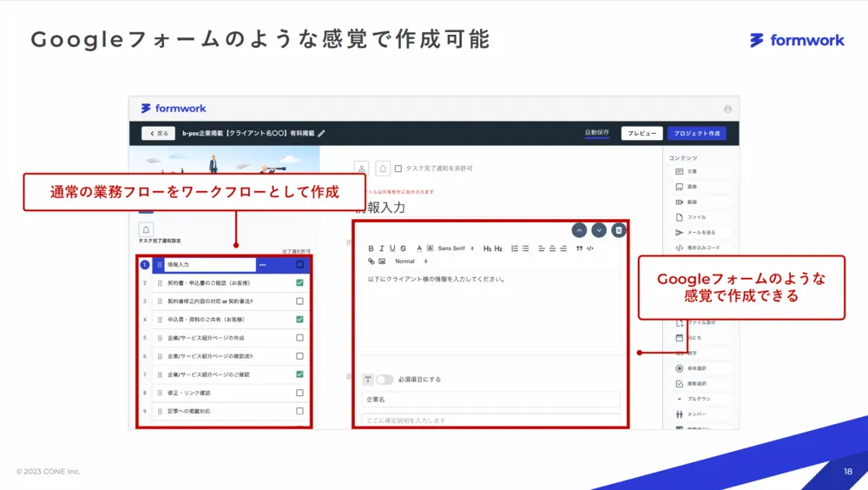868x490 pixels.
Task: Select 画像 from the コンテンツ panel
Action: tap(692, 187)
